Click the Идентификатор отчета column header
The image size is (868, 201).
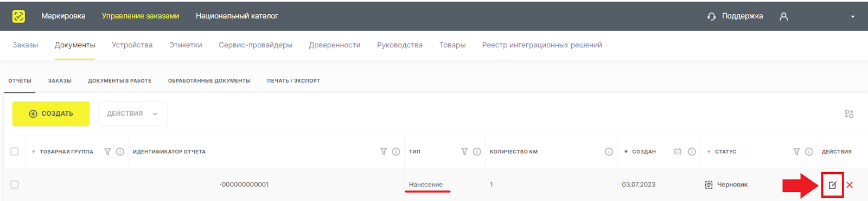point(169,152)
